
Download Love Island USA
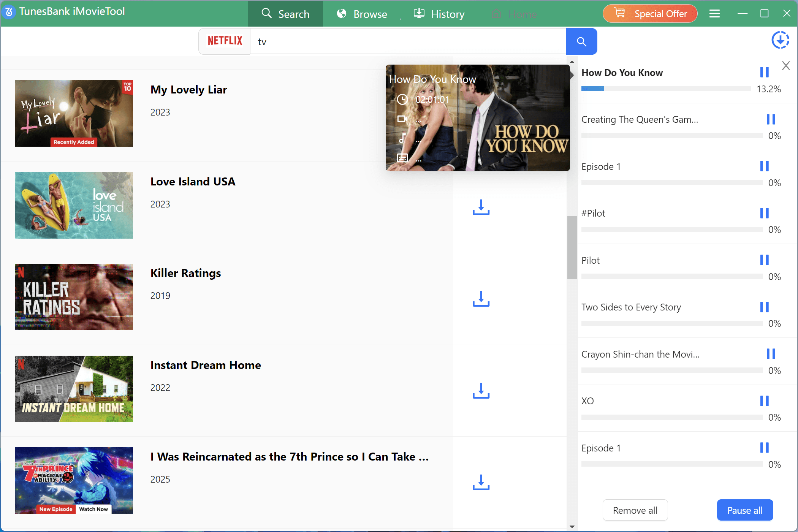point(481,207)
